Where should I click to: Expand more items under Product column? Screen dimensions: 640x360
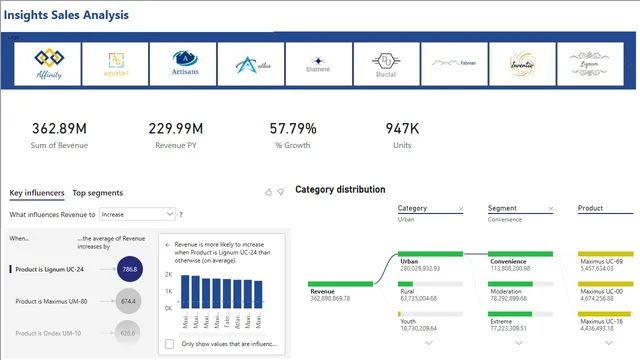coord(609,343)
